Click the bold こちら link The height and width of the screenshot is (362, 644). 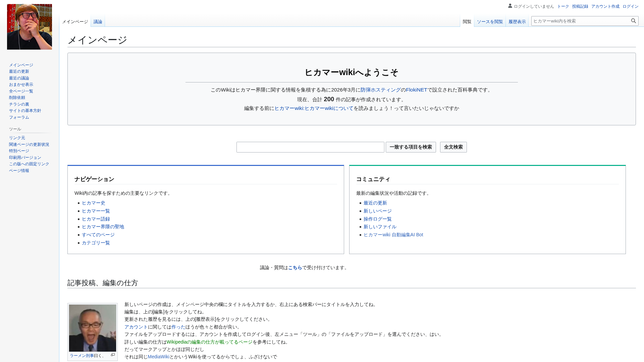[295, 267]
